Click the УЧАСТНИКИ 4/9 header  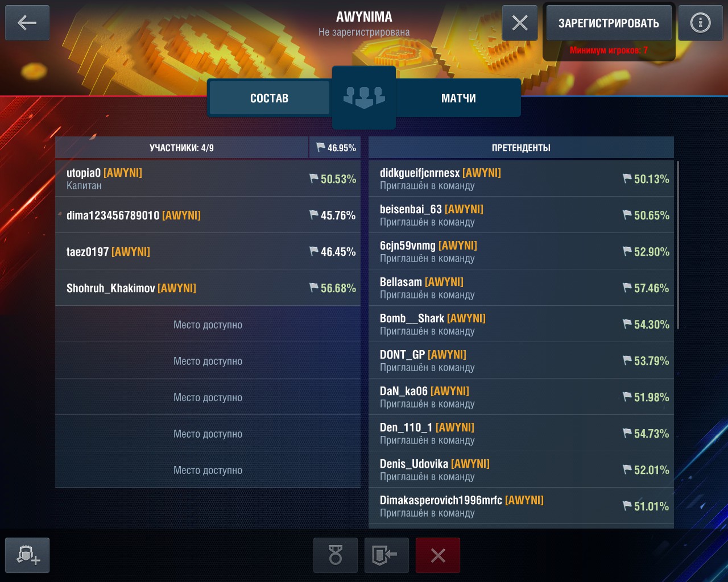point(181,148)
